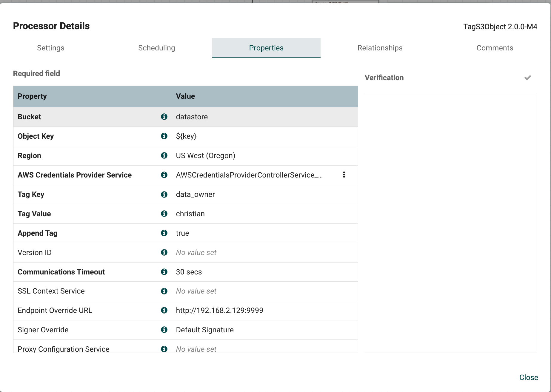Change the Append Tag value true
551x392 pixels.
tap(183, 233)
